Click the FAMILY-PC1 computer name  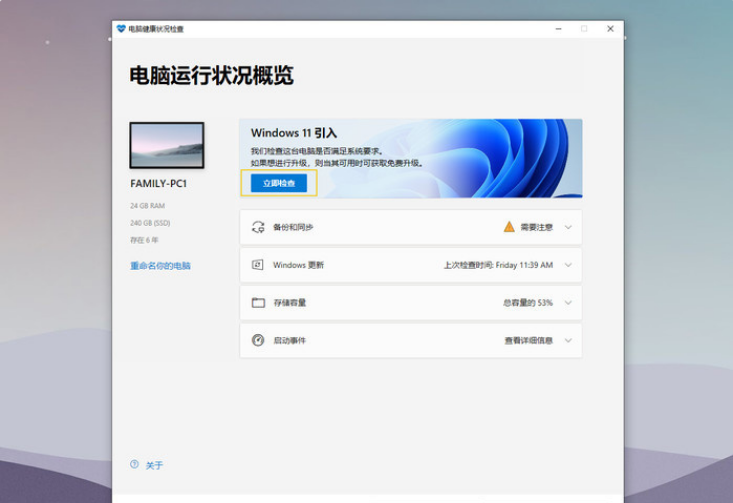click(x=158, y=184)
